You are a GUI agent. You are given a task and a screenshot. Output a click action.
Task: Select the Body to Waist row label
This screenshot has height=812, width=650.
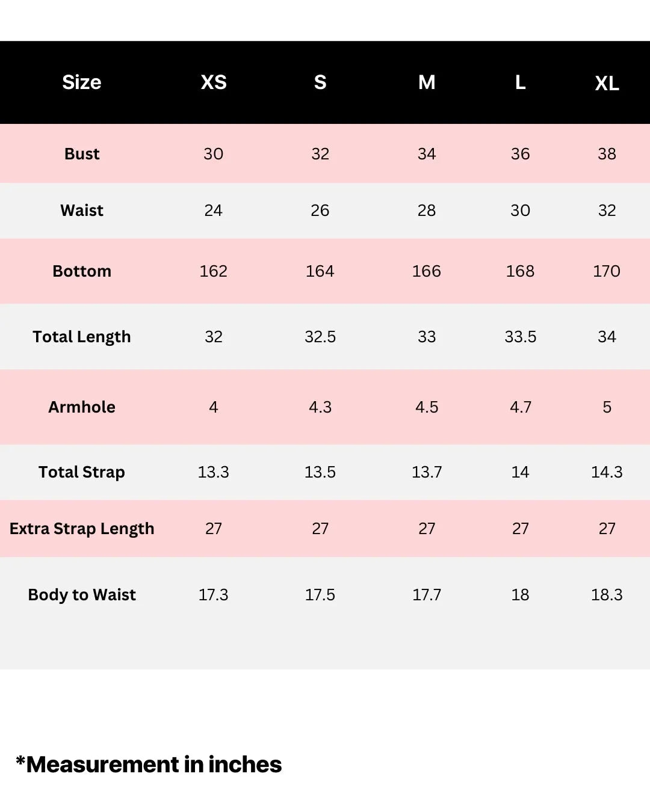(82, 595)
